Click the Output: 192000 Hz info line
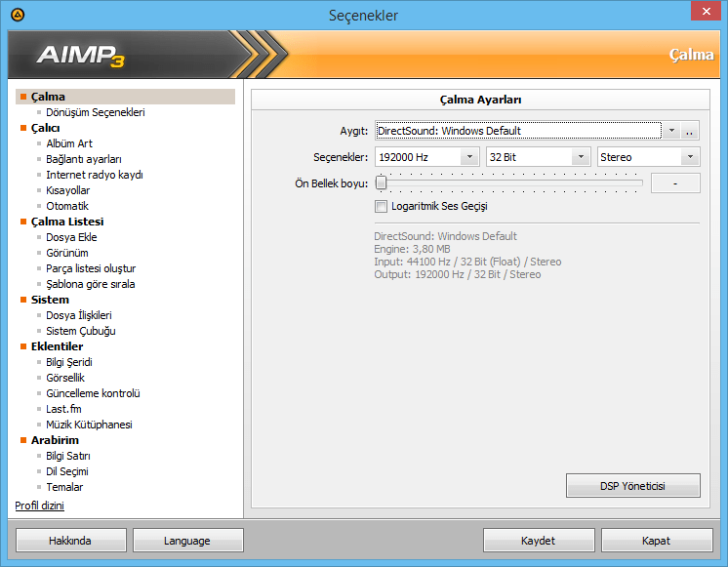 click(458, 274)
